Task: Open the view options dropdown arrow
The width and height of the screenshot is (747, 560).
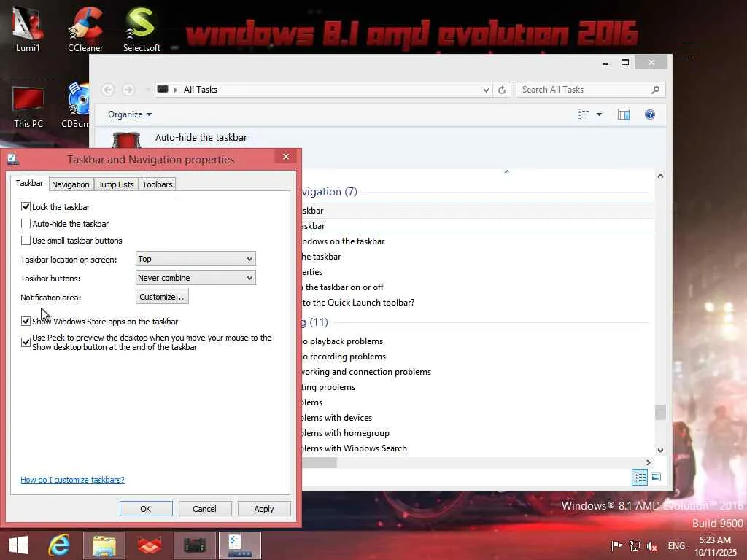Action: pos(600,114)
